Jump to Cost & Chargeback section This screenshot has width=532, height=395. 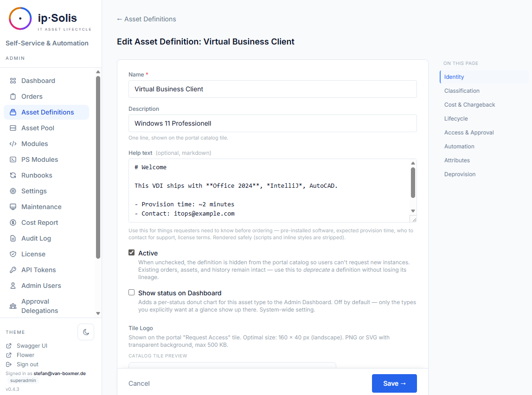tap(484, 105)
